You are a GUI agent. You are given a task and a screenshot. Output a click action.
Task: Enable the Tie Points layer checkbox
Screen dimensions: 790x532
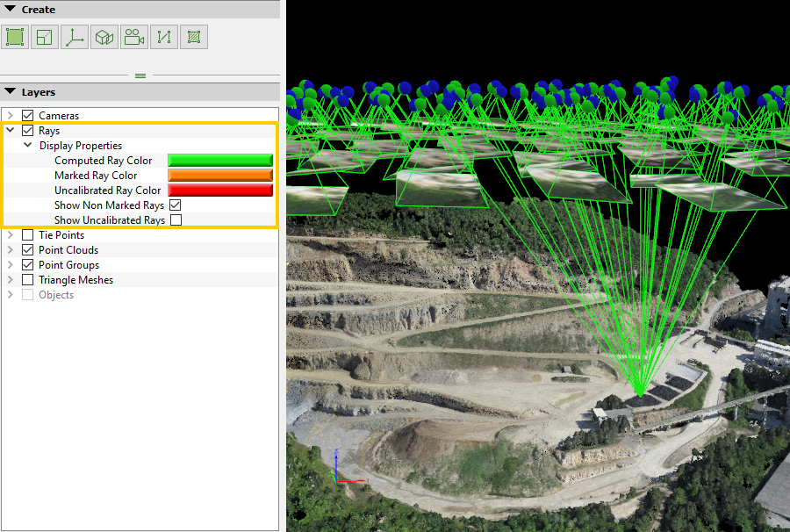click(27, 235)
